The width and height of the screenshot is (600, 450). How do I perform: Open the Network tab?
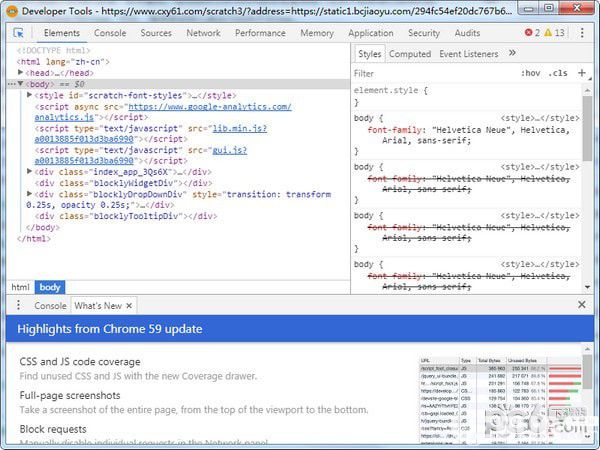(x=203, y=33)
